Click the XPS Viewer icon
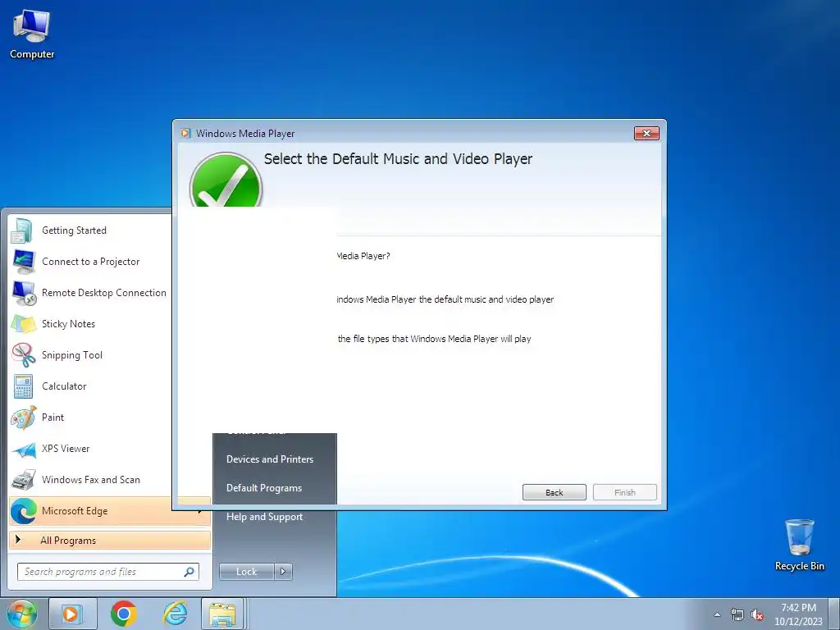Screen dimensions: 840x630 23,449
